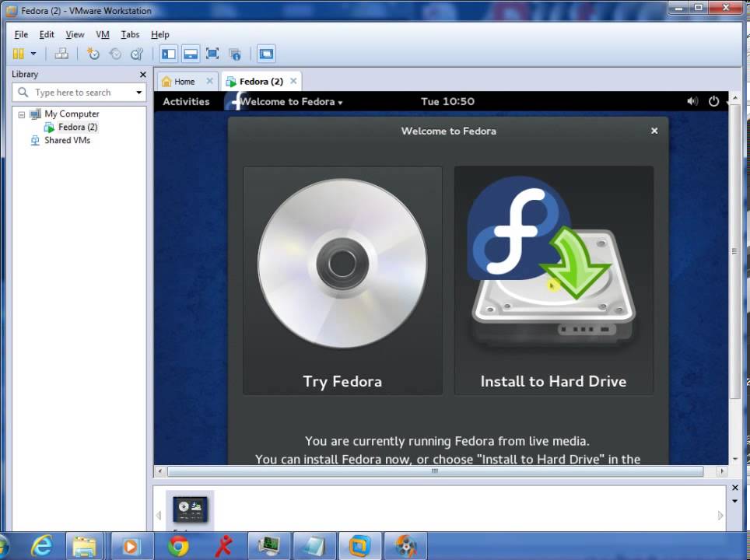Screen dimensions: 750x560
Task: Close the Welcome to Fedora dialog
Action: [x=654, y=131]
